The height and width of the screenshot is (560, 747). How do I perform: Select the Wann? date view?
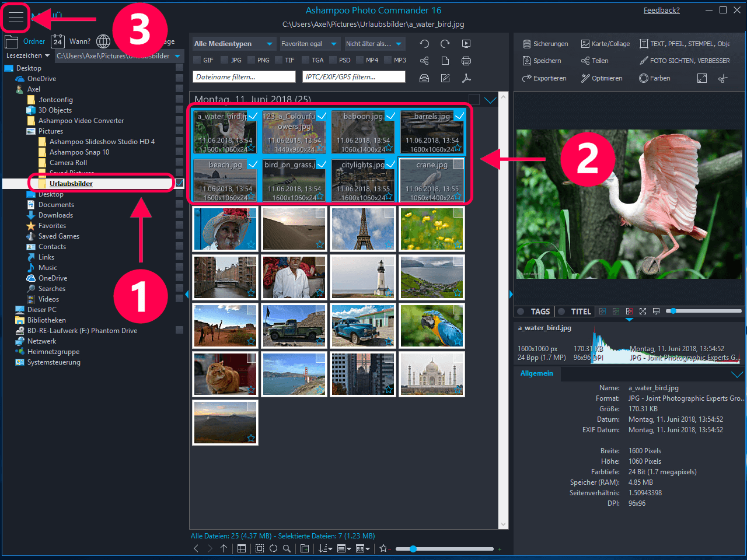click(x=80, y=41)
